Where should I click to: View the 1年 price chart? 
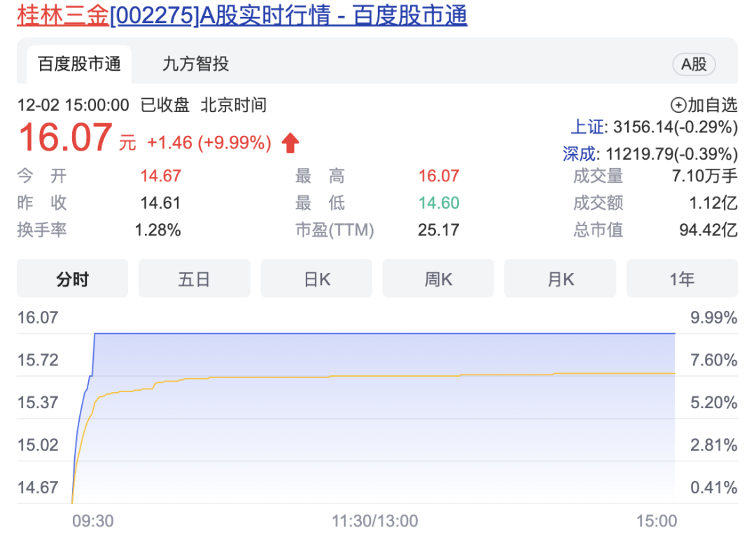tap(682, 279)
